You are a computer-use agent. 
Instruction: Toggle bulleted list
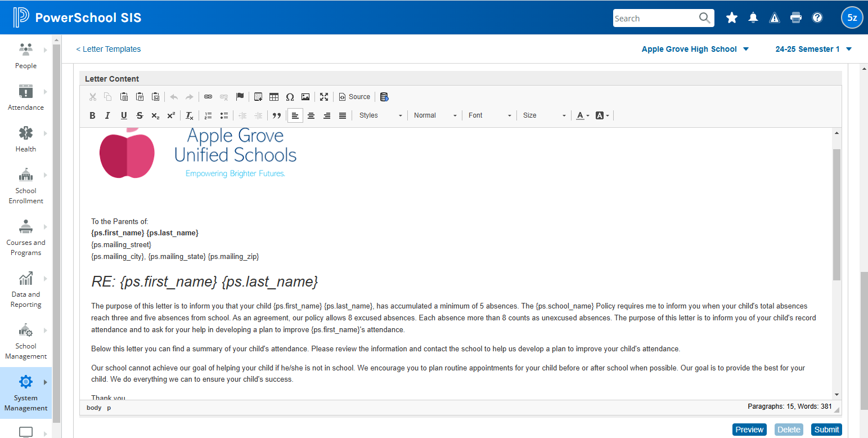point(224,115)
